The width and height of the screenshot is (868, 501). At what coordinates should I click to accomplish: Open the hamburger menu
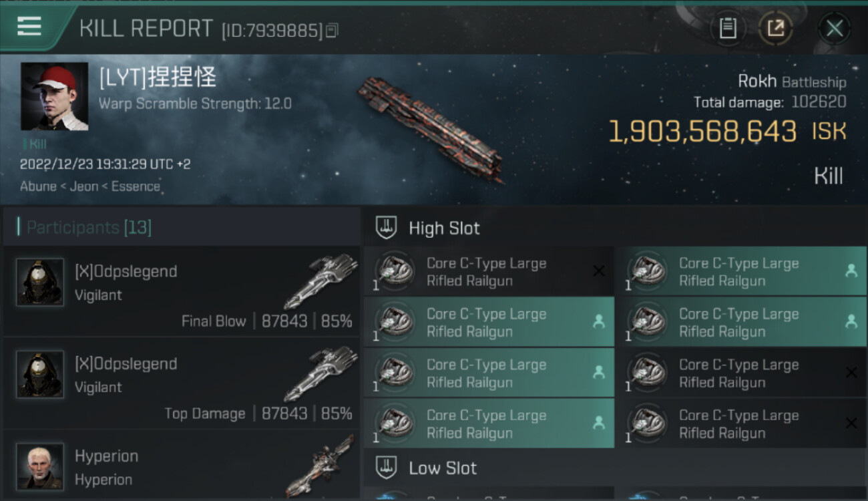(x=29, y=26)
